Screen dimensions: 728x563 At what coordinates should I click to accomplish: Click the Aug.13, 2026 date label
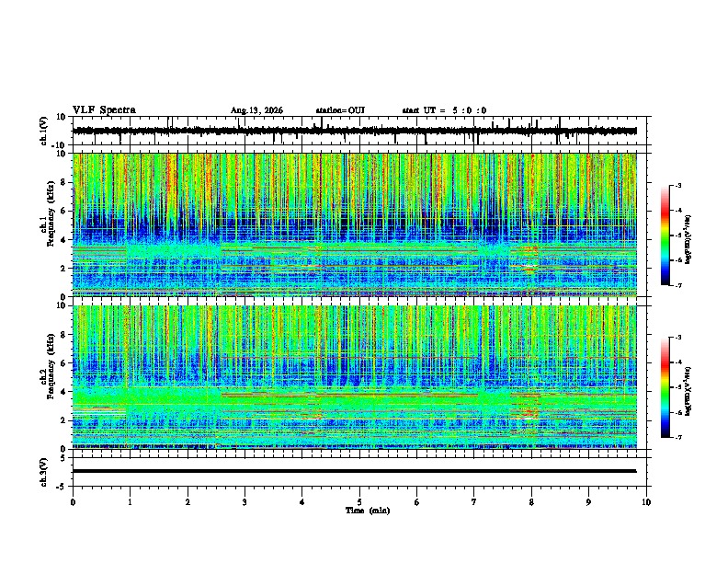(x=256, y=110)
